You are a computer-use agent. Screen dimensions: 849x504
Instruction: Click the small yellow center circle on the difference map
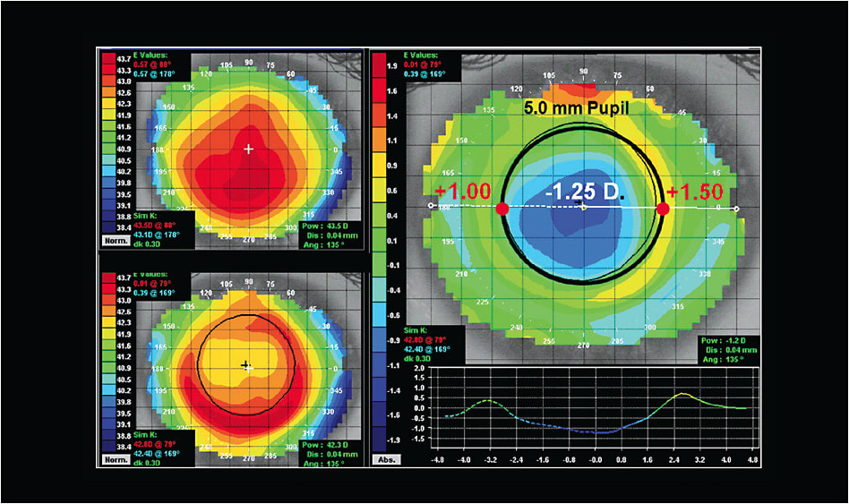pyautogui.click(x=584, y=208)
